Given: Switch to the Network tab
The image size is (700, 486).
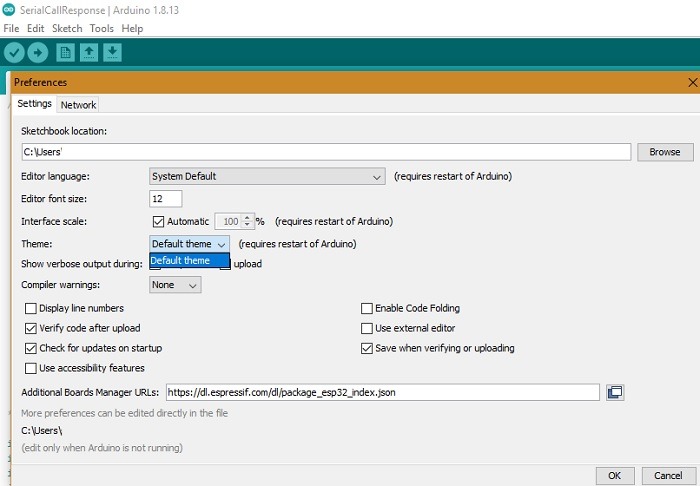Looking at the screenshot, I should (x=78, y=105).
